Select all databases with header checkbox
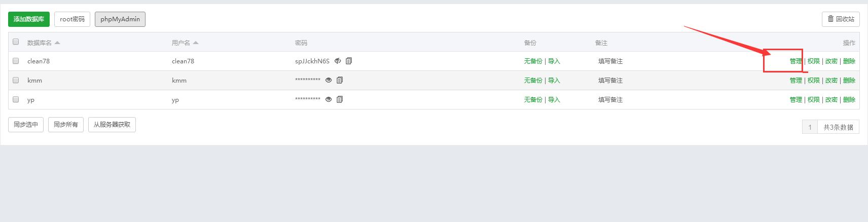Viewport: 868px width, 222px height. [x=16, y=42]
